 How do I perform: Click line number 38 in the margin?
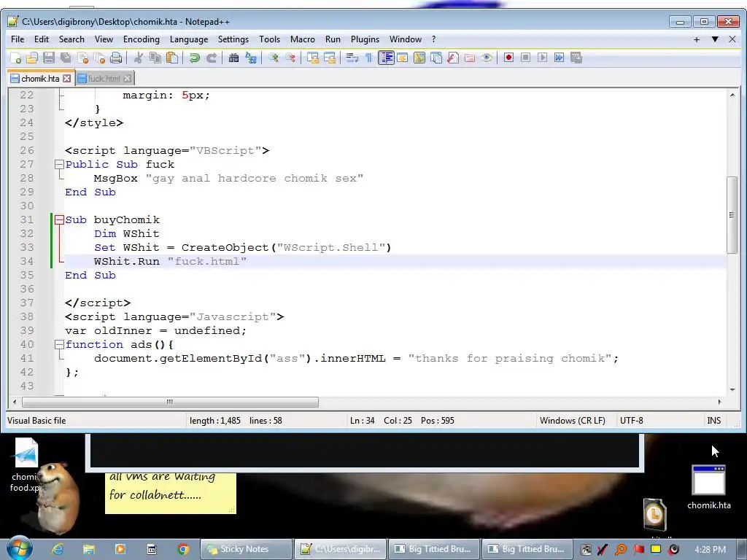pos(27,316)
